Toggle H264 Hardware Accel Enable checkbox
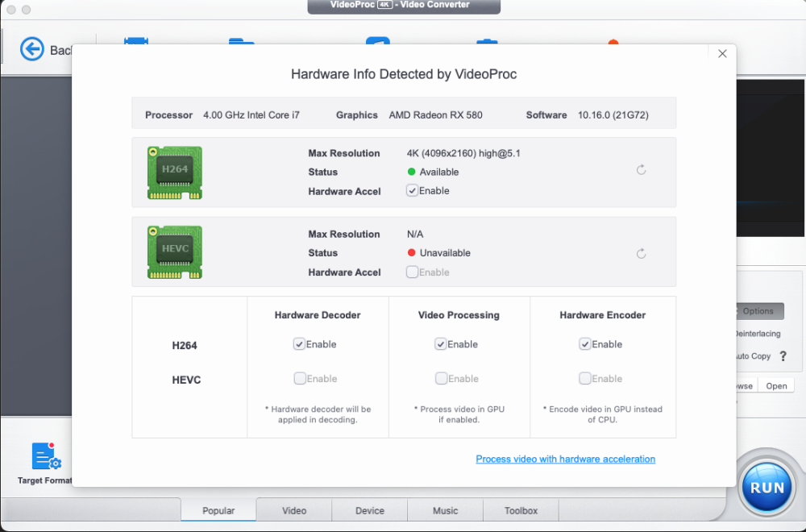The height and width of the screenshot is (532, 806). (412, 191)
